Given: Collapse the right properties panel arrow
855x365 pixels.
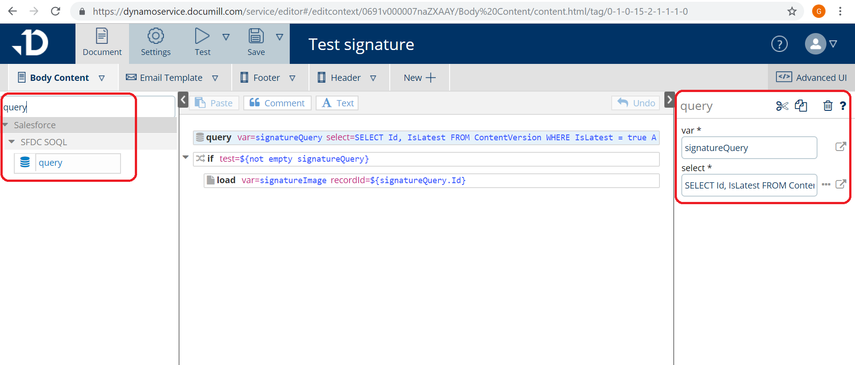Looking at the screenshot, I should coord(669,100).
